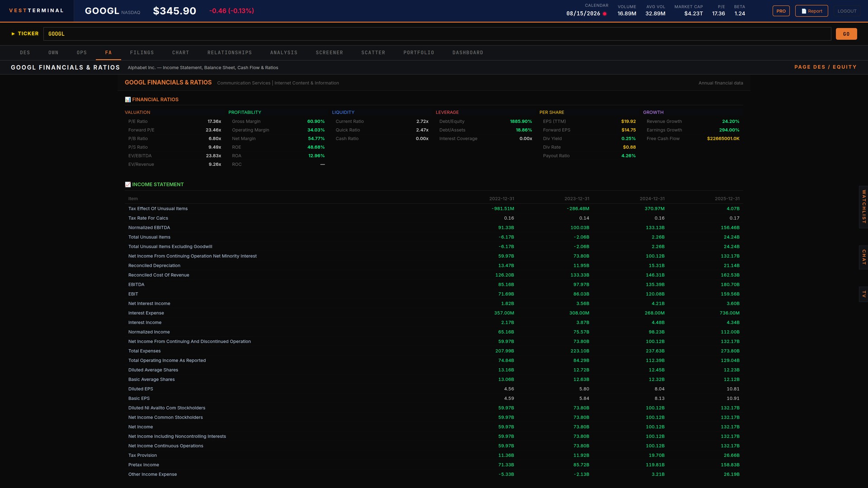Click Total Expenses 2022 value 207.99B
This screenshot has width=868, height=488.
(505, 351)
